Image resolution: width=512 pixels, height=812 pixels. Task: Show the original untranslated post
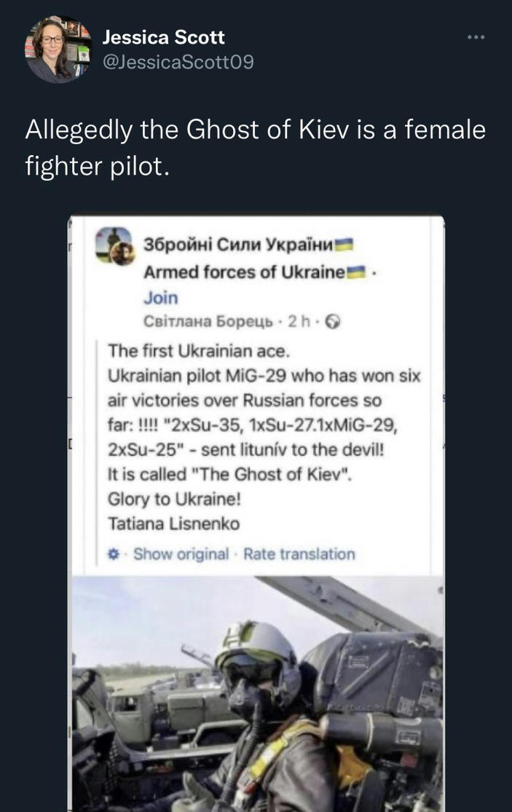181,554
